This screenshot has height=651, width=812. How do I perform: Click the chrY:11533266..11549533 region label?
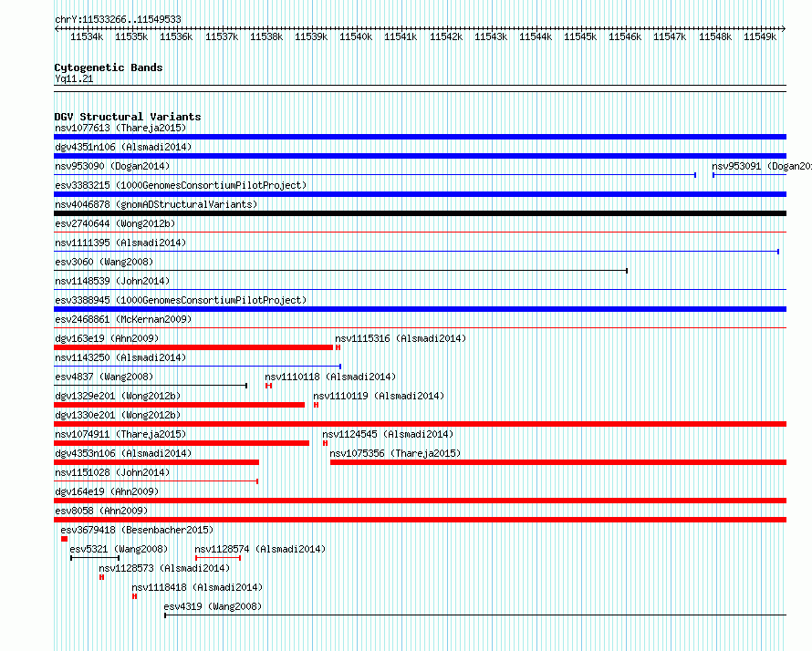tap(118, 20)
